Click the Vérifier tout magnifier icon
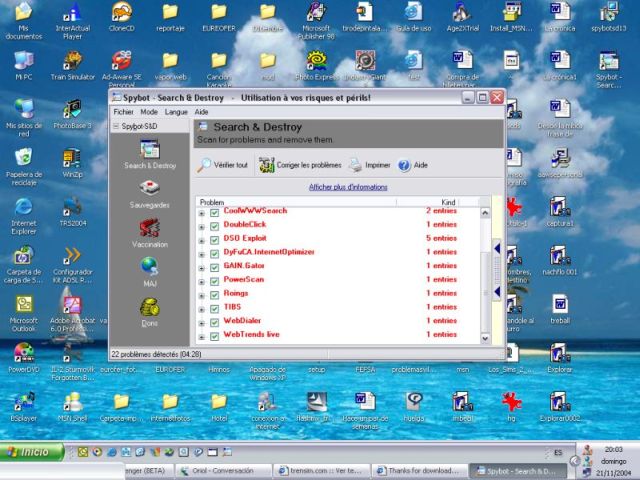This screenshot has width=640, height=480. 204,165
